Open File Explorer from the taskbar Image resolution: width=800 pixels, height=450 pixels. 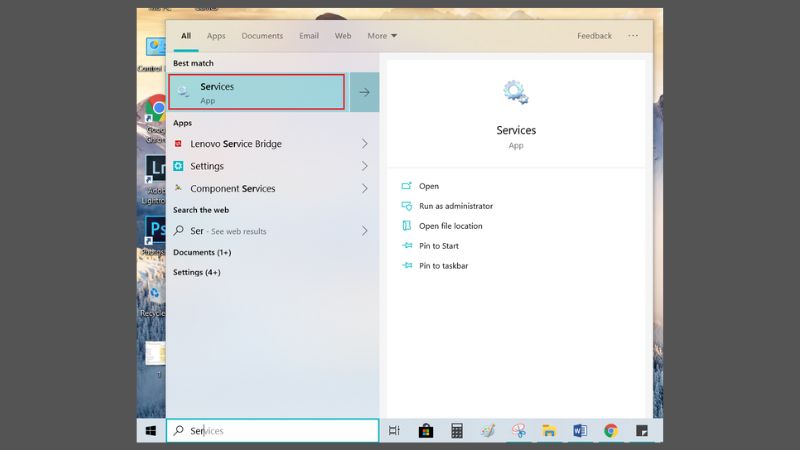coord(549,431)
